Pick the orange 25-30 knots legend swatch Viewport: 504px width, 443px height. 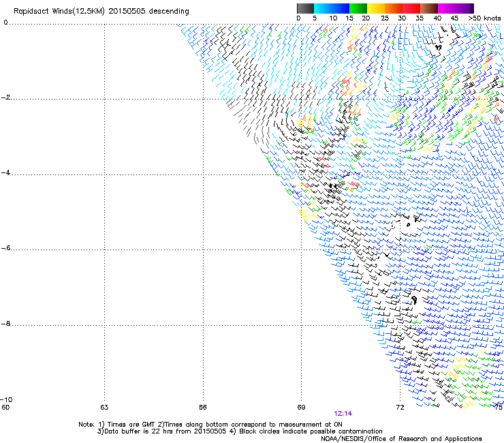pyautogui.click(x=394, y=8)
